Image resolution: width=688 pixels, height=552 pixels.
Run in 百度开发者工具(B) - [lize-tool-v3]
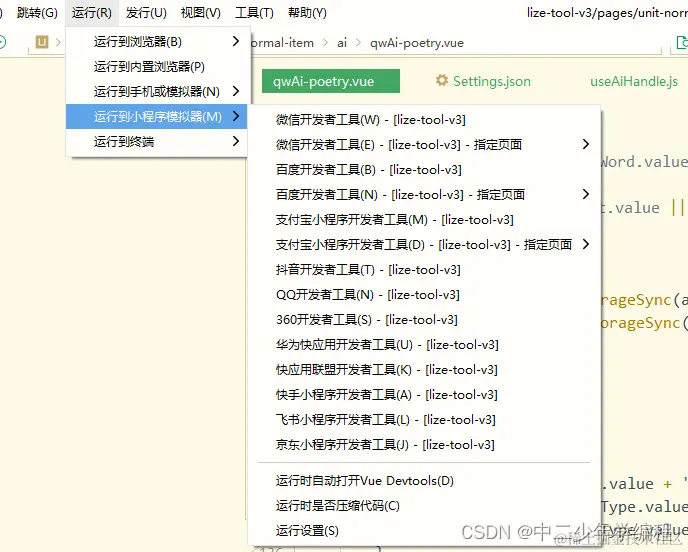click(424, 169)
